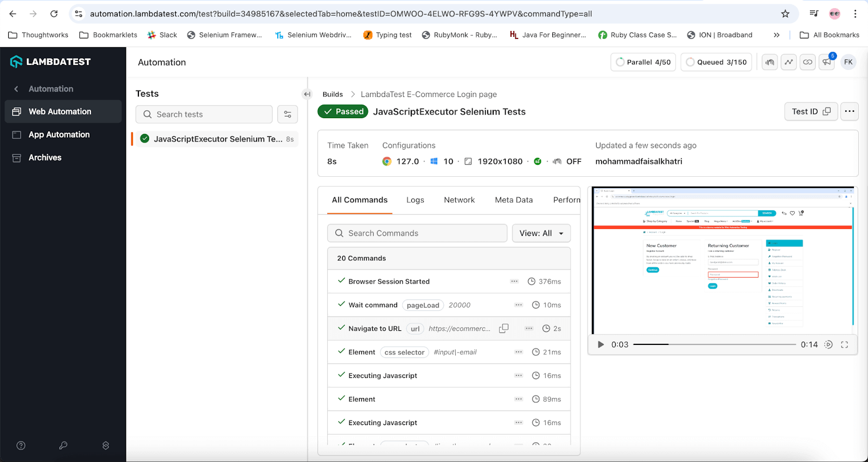Switch to Network tab

[459, 200]
